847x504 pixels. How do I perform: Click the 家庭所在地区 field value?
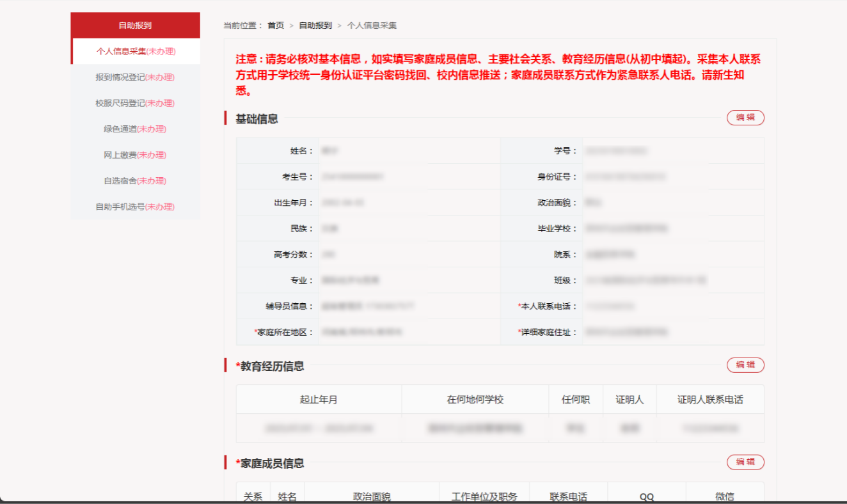pos(362,333)
